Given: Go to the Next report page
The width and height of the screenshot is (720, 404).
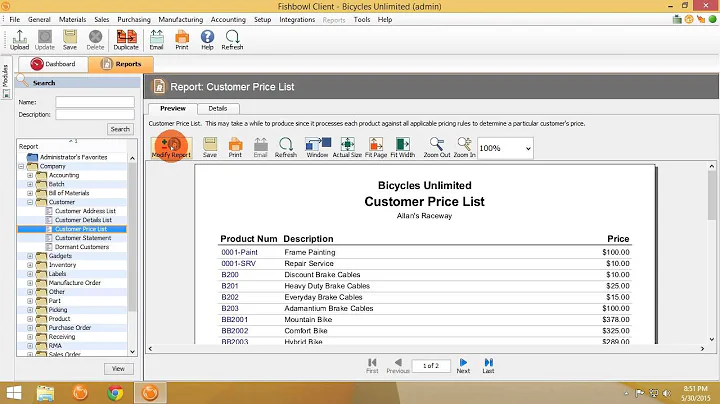Looking at the screenshot, I should coord(463,366).
